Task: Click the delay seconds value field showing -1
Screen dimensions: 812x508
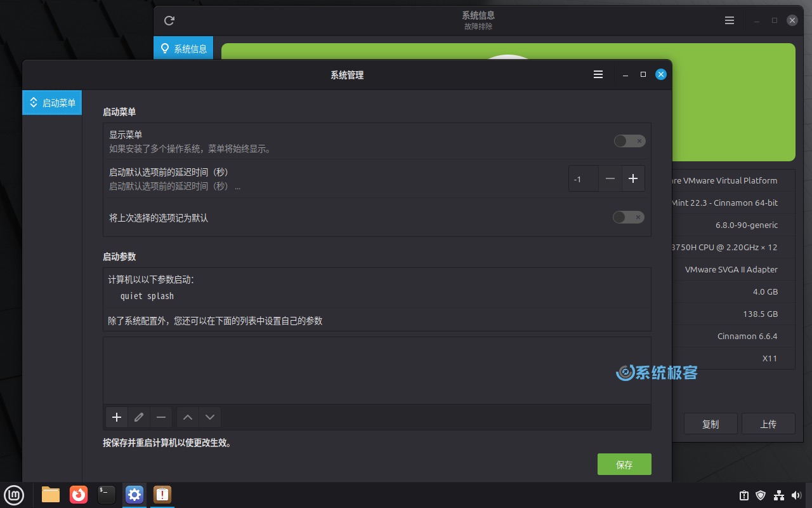Action: click(x=582, y=178)
